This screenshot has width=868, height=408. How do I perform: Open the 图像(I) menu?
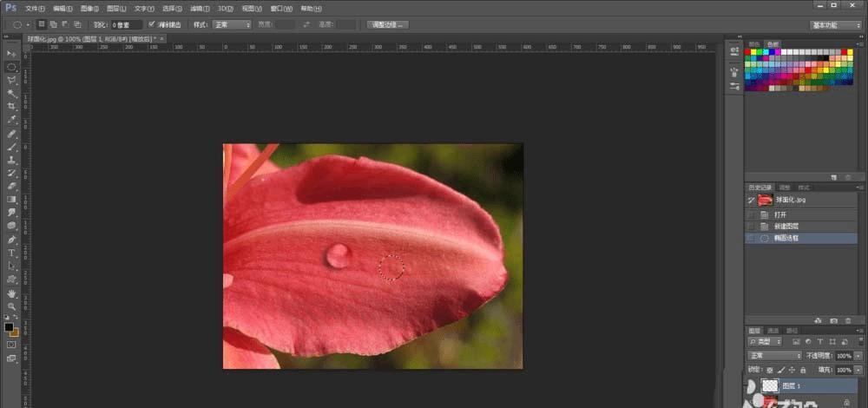[x=89, y=7]
